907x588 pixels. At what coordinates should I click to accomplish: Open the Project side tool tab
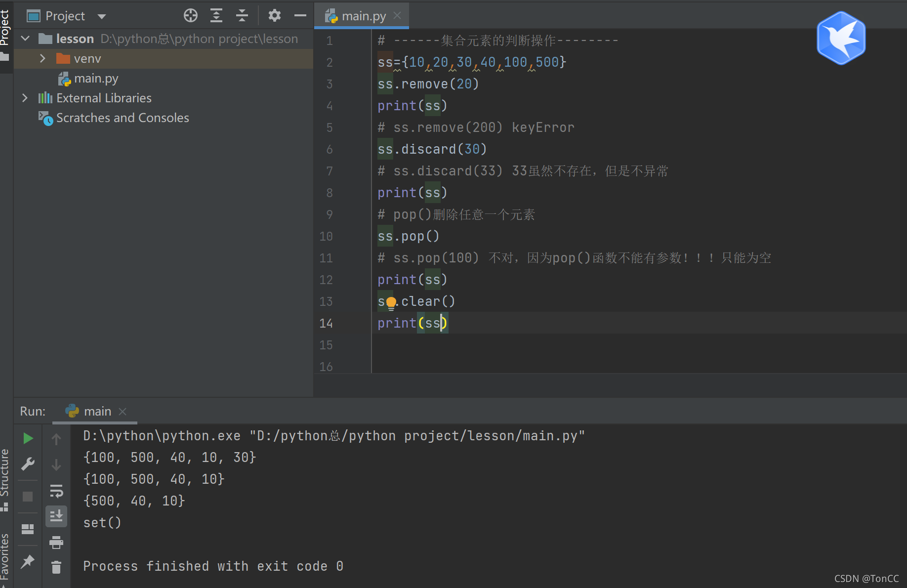5,35
